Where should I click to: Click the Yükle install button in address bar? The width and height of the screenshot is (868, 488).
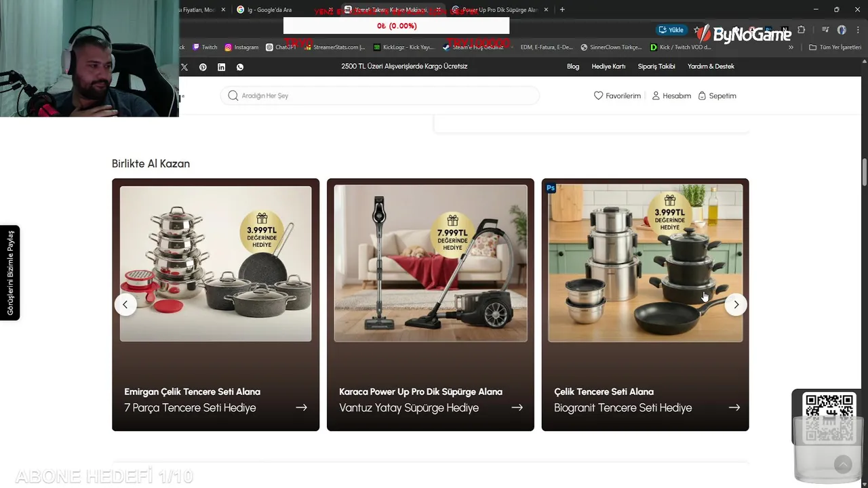671,30
